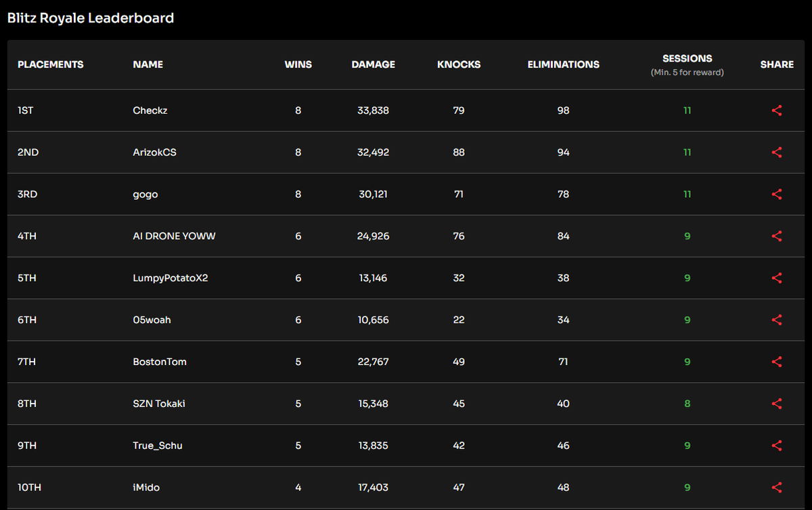Click damage value 17,403
This screenshot has height=510, width=812.
click(374, 488)
